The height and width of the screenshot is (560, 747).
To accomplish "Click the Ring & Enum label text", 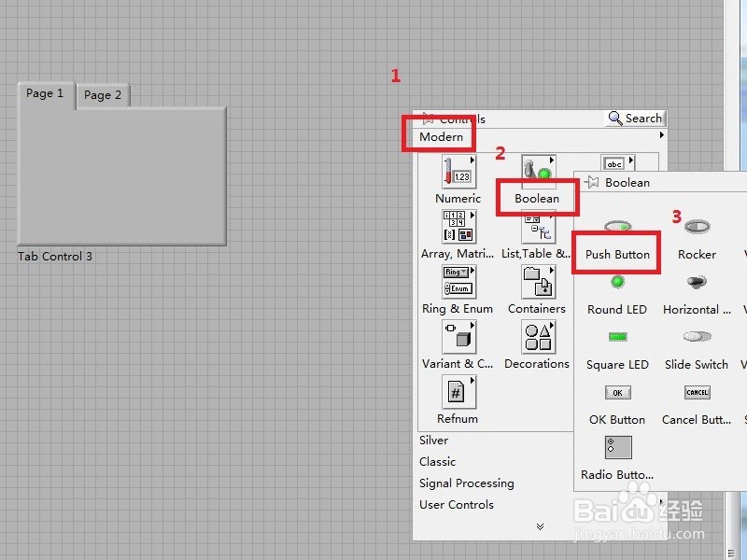I will pyautogui.click(x=458, y=309).
